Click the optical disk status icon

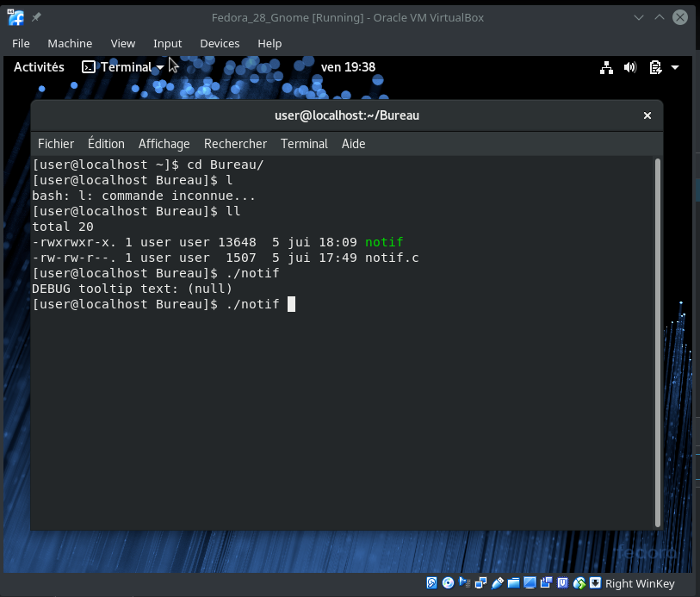pos(449,582)
